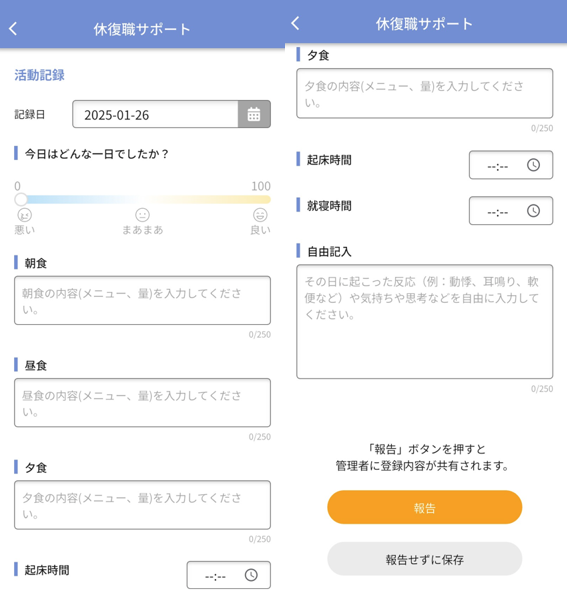Click the clock icon for 就寝時間
The height and width of the screenshot is (591, 567).
pyautogui.click(x=533, y=211)
